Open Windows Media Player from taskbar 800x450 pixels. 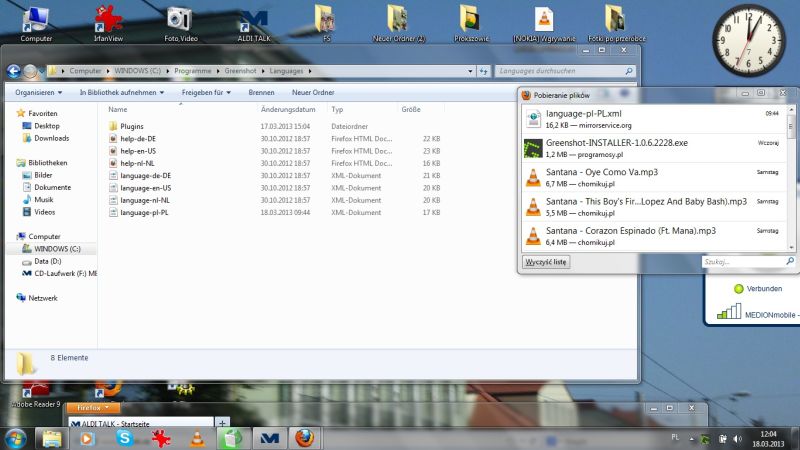click(87, 438)
